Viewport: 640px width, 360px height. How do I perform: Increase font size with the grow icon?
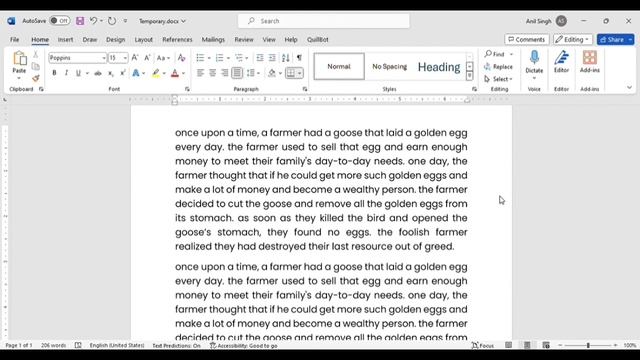pyautogui.click(x=135, y=58)
